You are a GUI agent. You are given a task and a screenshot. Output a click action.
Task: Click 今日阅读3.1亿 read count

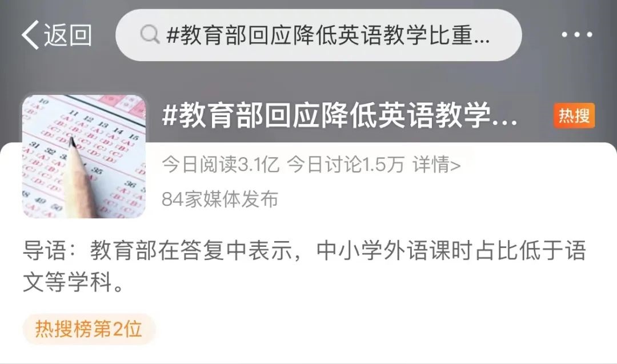(221, 165)
